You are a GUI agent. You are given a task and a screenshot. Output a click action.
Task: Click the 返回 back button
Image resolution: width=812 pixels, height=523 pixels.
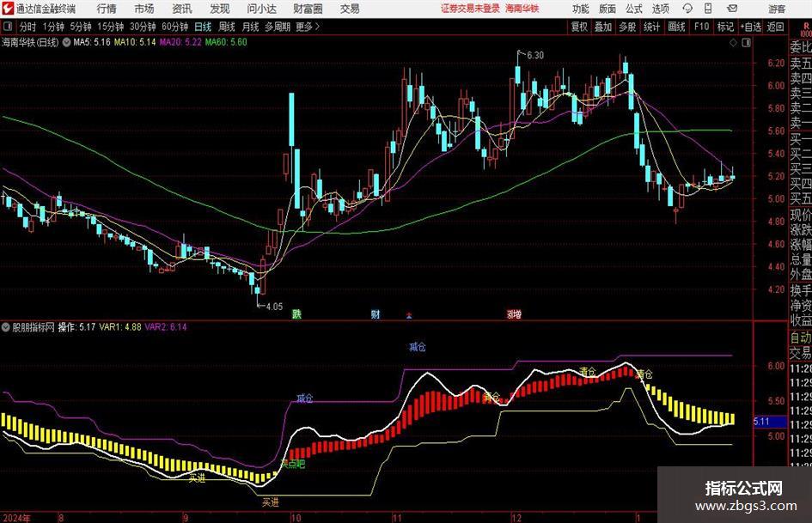(x=775, y=27)
